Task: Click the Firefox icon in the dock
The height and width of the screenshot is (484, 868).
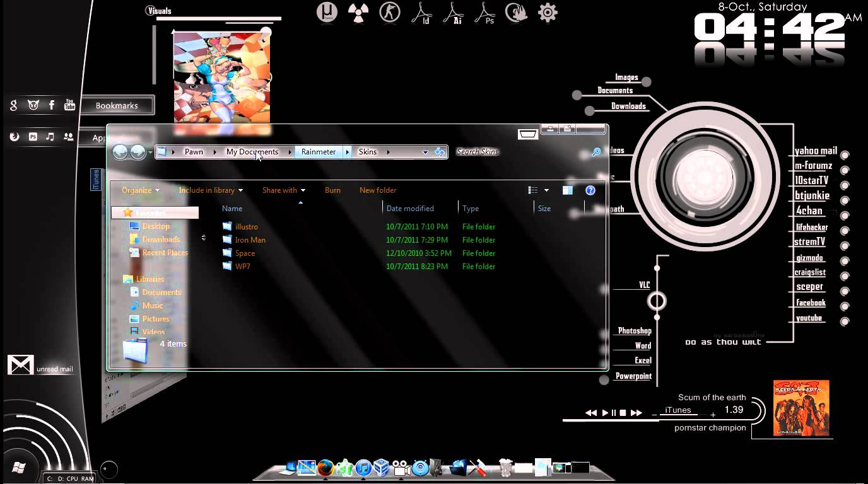Action: pyautogui.click(x=325, y=468)
